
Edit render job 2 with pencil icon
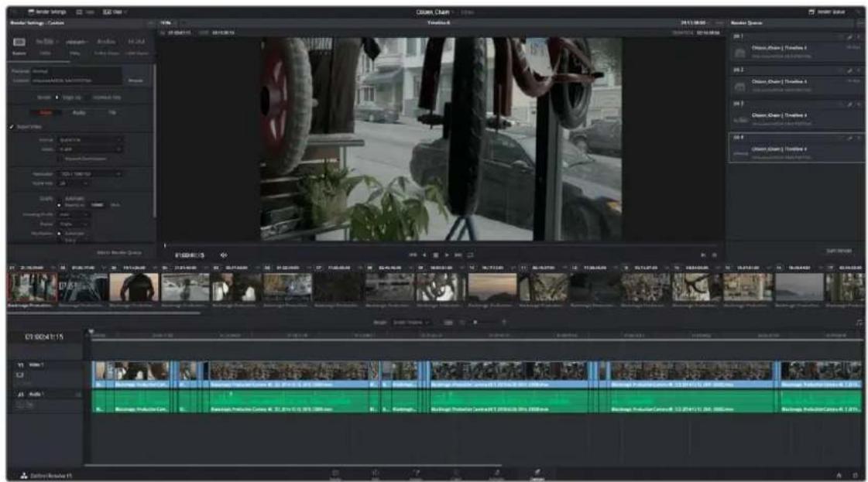(849, 71)
